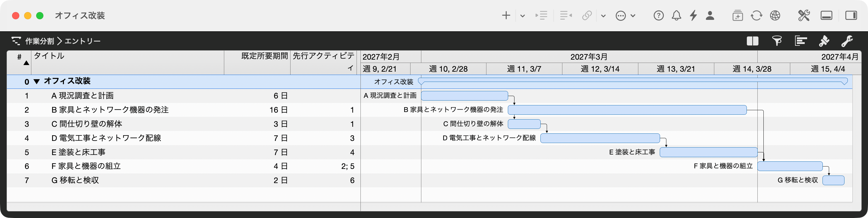The width and height of the screenshot is (868, 218).
Task: Open help with the question mark icon
Action: [x=659, y=15]
